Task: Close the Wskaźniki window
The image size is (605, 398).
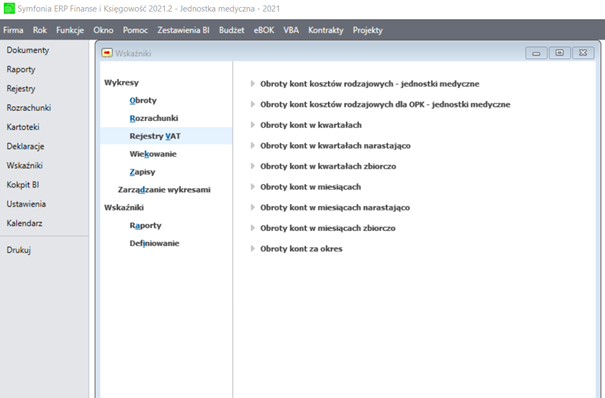Action: click(x=583, y=53)
